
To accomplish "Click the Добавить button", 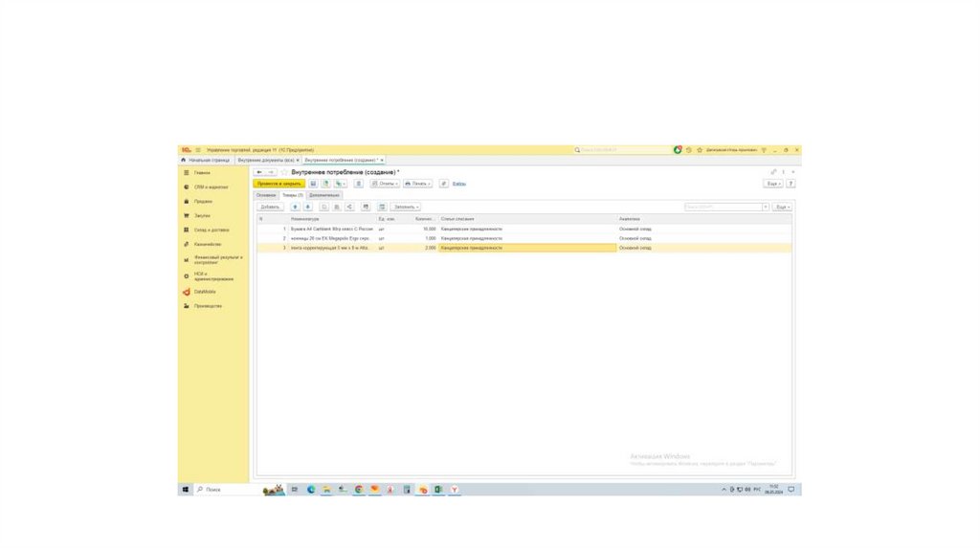I will point(270,207).
